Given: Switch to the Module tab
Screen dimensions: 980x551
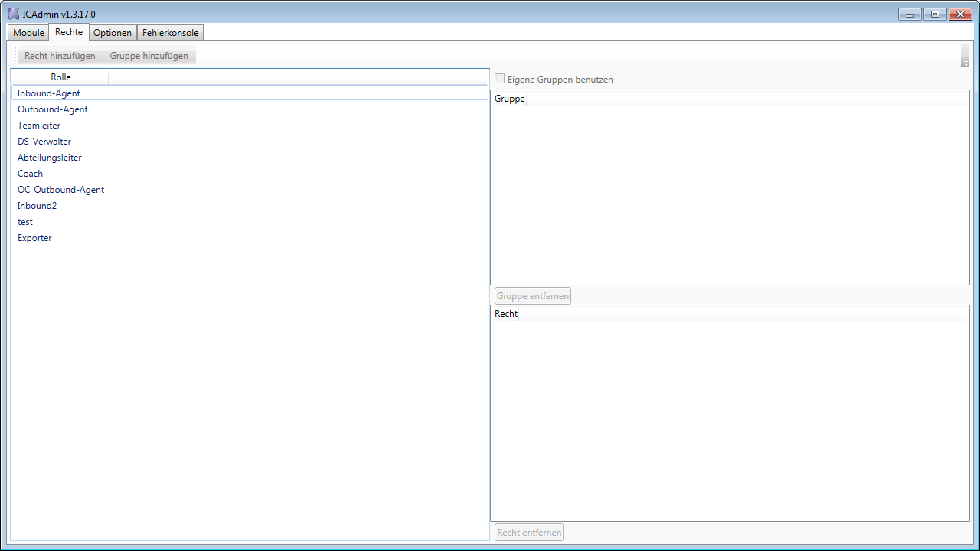Looking at the screenshot, I should point(29,33).
